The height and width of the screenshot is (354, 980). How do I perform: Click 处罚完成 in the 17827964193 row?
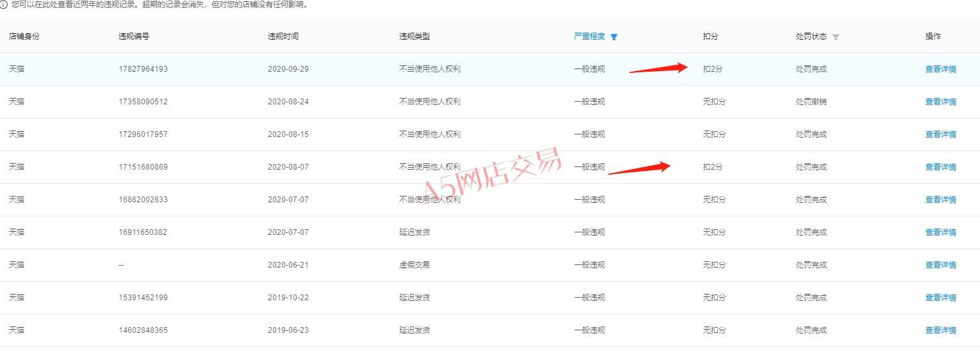pos(811,69)
